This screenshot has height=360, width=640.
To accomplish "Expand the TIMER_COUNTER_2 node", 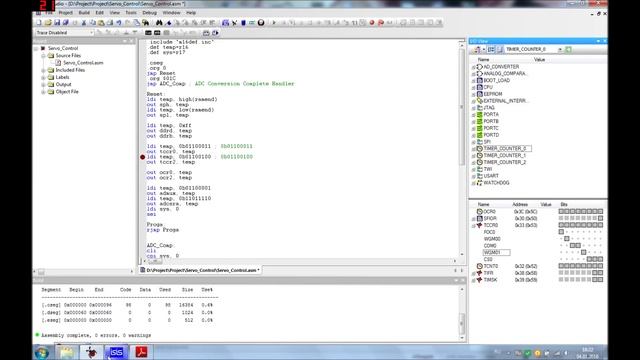I will 473,162.
